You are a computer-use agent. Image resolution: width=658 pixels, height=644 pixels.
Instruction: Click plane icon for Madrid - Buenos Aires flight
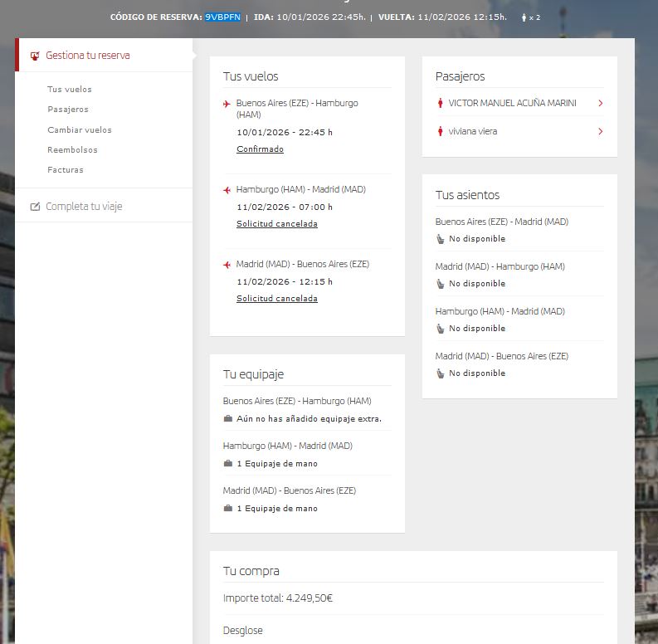(227, 265)
